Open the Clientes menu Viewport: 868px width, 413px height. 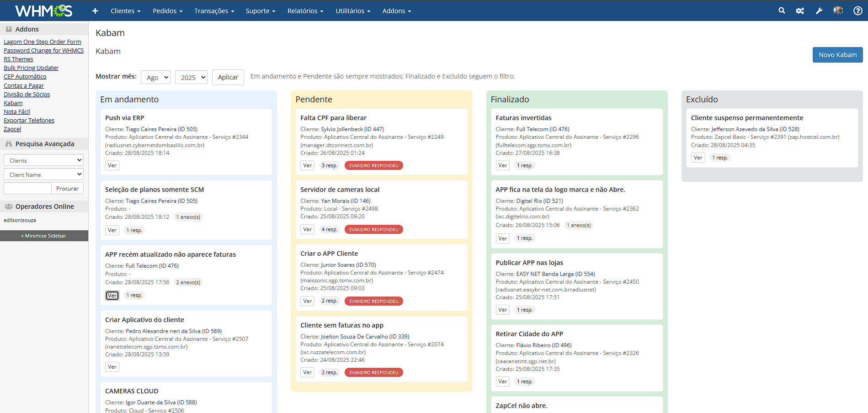coord(125,11)
